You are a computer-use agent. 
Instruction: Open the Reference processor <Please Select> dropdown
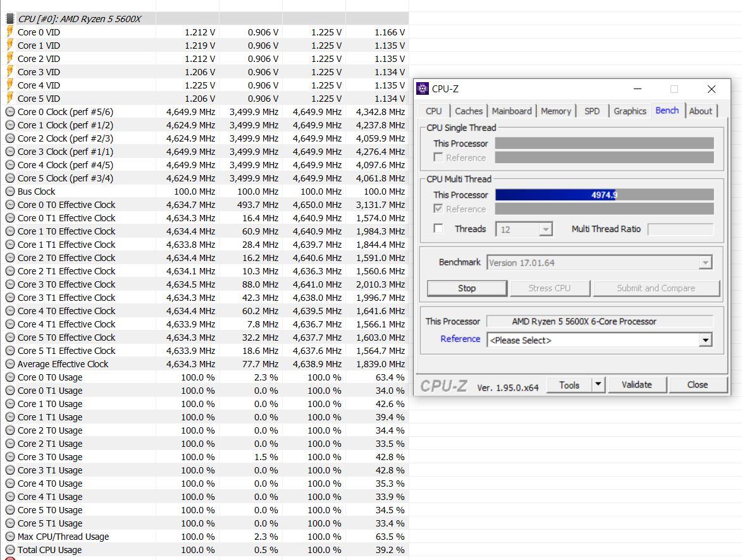pyautogui.click(x=600, y=340)
